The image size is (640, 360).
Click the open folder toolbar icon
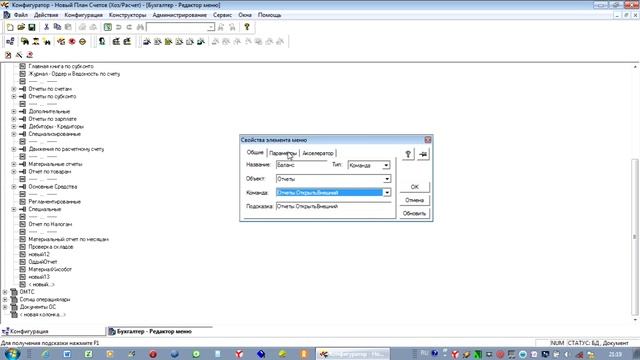(x=21, y=27)
